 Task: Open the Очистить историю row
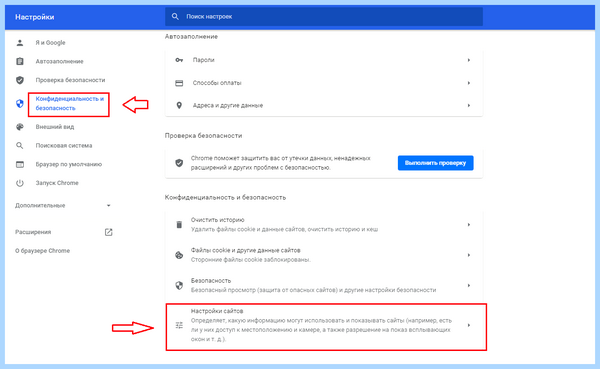click(324, 225)
